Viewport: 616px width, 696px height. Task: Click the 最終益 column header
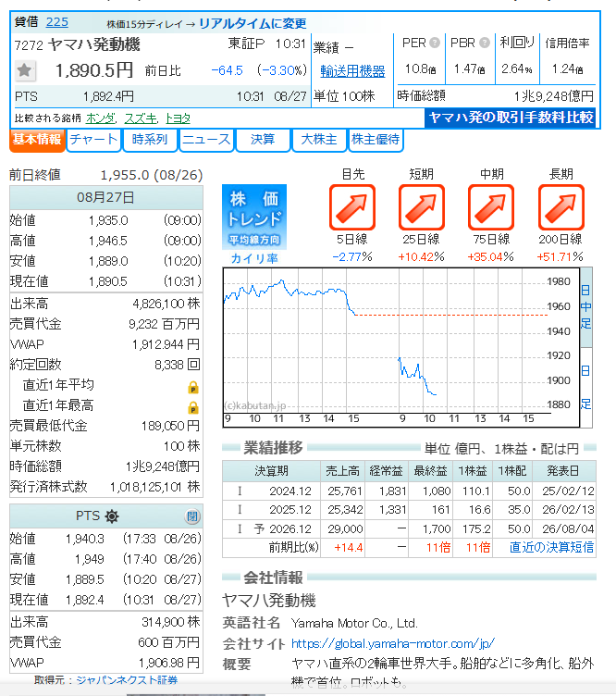tap(430, 471)
